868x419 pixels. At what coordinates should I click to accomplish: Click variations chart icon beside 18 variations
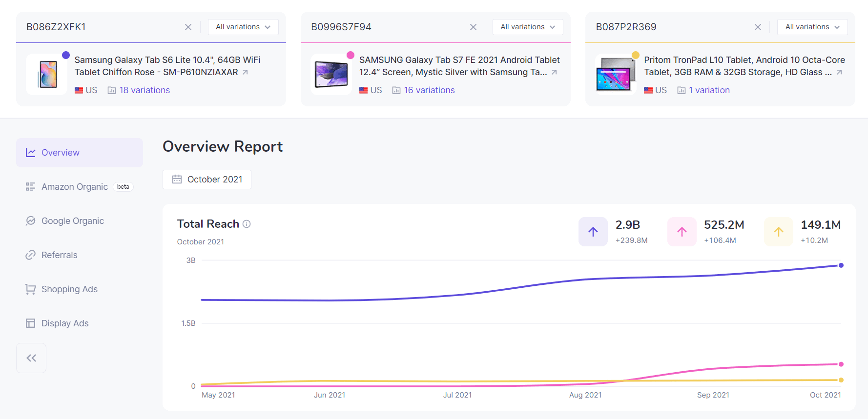point(112,90)
